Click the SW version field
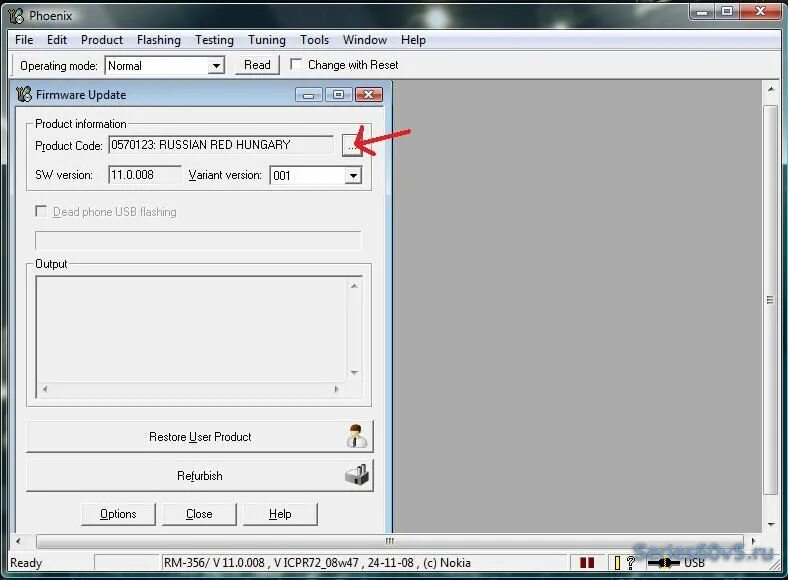This screenshot has width=788, height=580. click(x=145, y=175)
